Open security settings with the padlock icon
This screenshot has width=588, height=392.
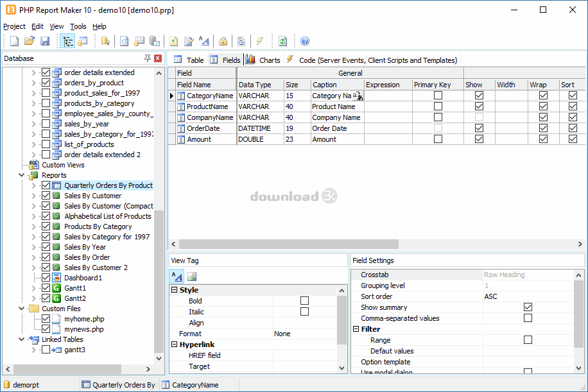click(223, 41)
